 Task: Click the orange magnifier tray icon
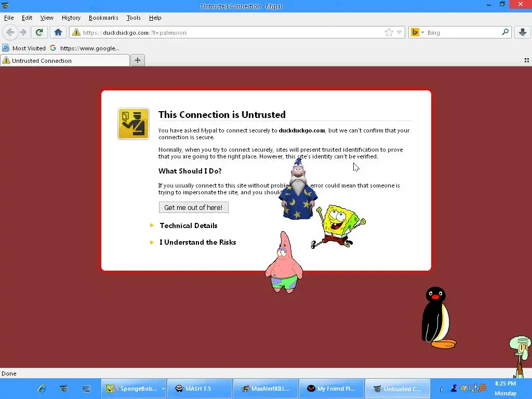tap(482, 388)
